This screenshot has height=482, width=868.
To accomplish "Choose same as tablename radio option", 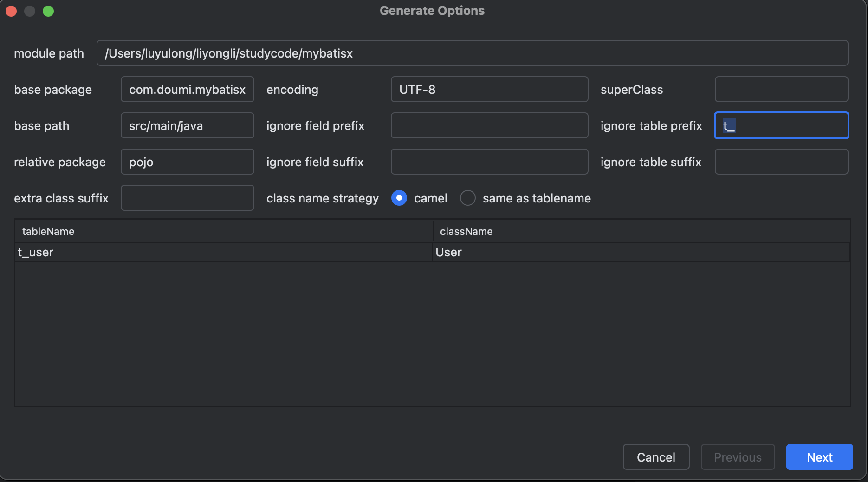I will [x=468, y=198].
